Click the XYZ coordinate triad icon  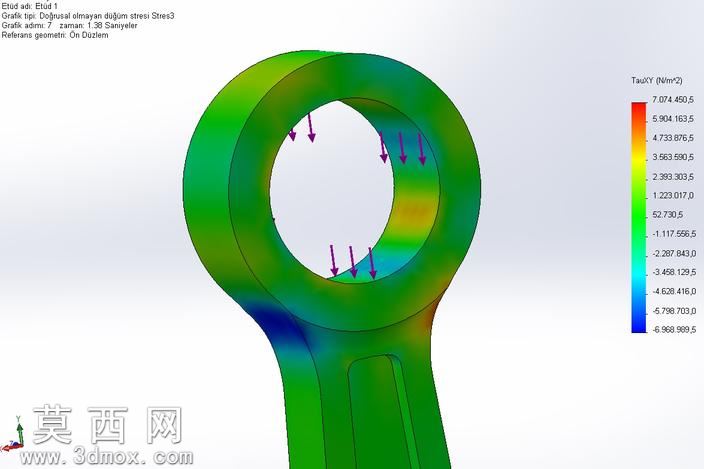(x=13, y=434)
